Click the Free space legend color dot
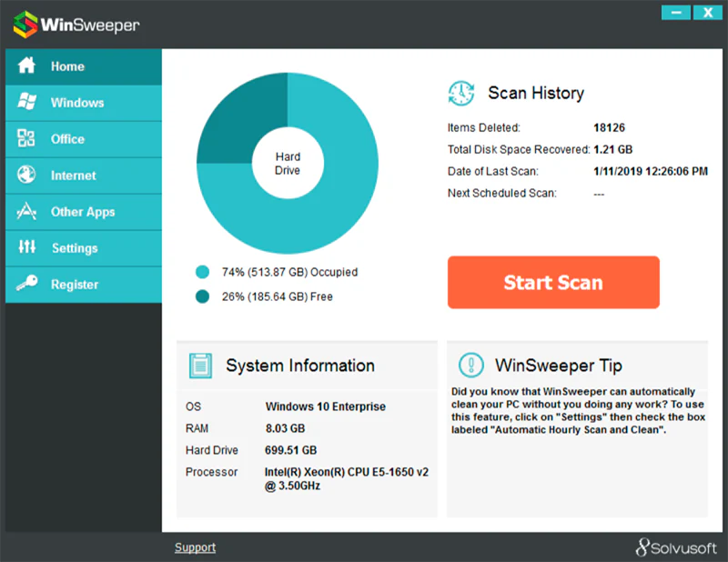The width and height of the screenshot is (728, 562). 202,296
